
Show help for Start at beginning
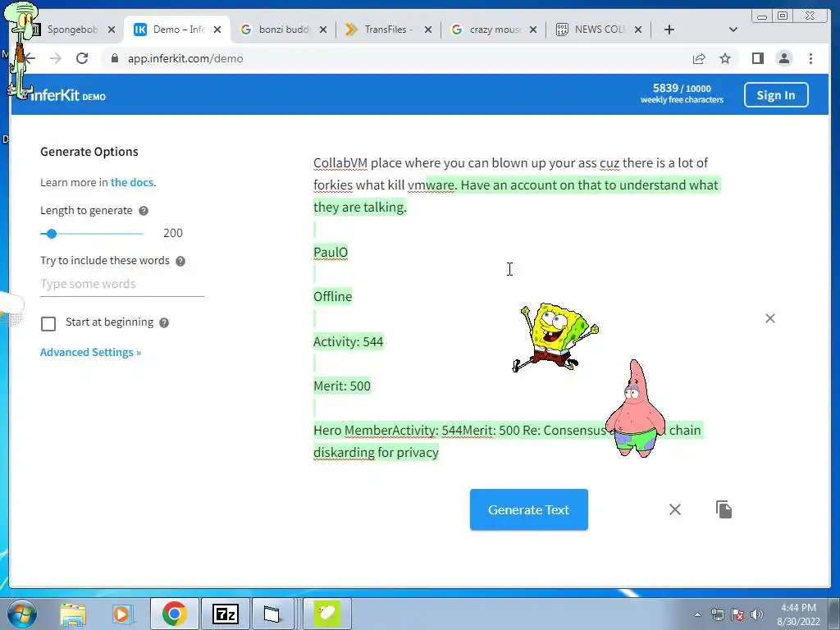tap(164, 322)
